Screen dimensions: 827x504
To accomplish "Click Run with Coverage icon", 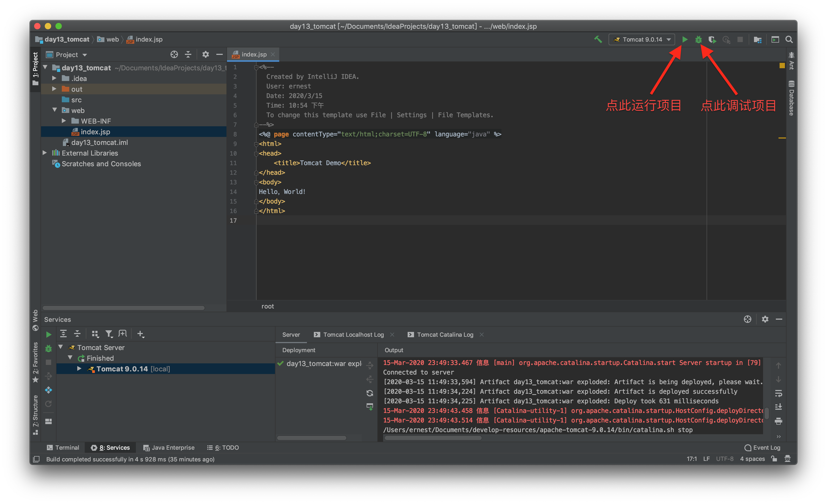I will (x=712, y=40).
